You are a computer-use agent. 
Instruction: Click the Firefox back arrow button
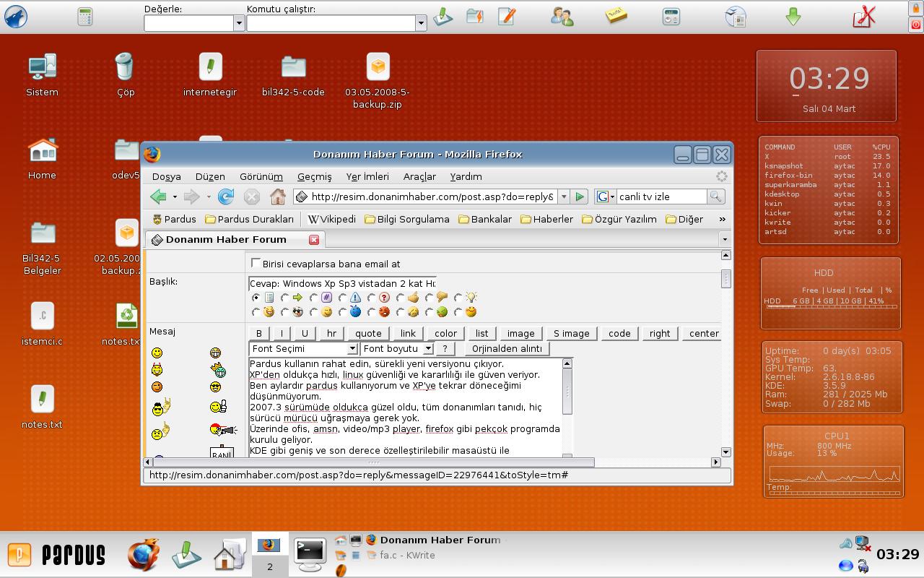tap(158, 197)
